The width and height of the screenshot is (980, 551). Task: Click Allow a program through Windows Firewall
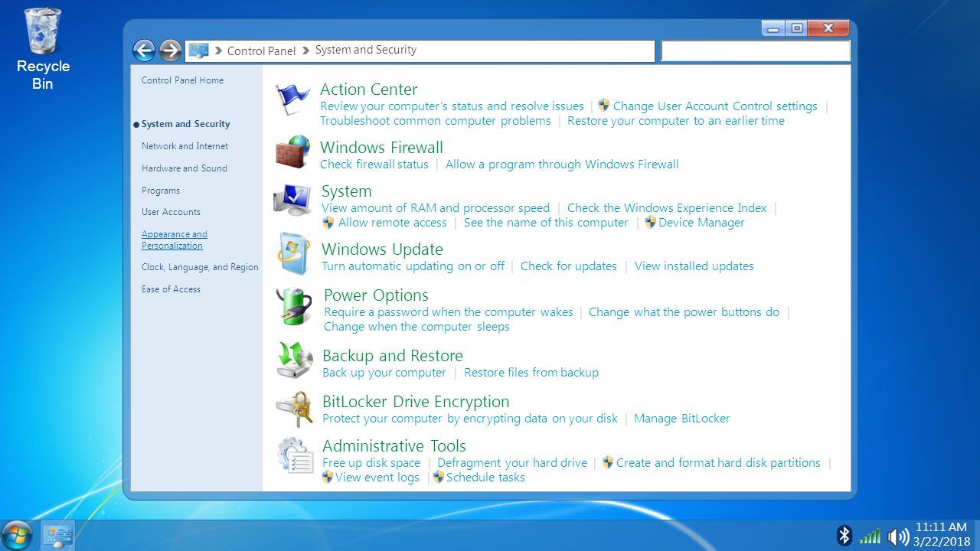point(562,165)
